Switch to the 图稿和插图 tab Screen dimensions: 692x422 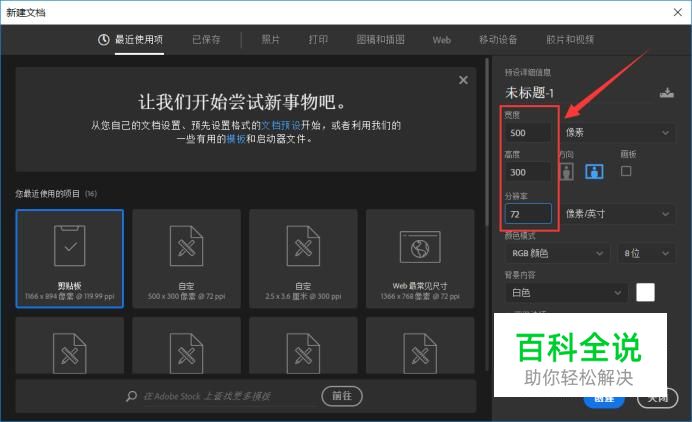coord(380,40)
